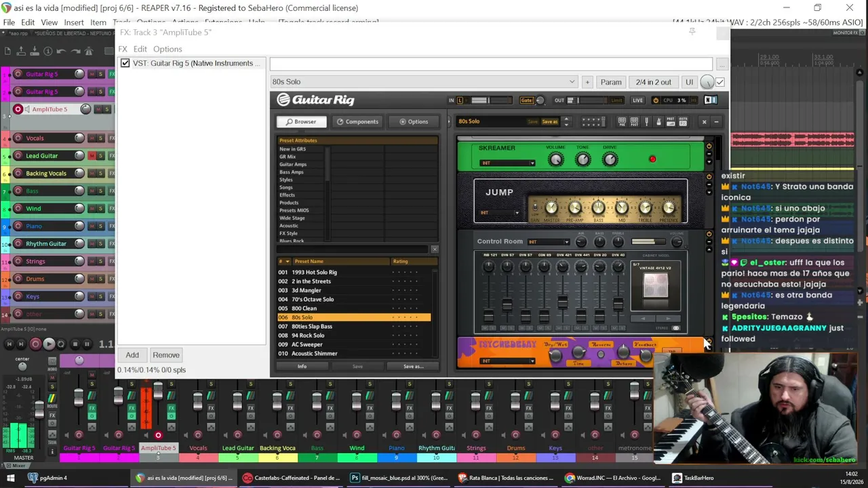Open the Options menu in the FX window
This screenshot has height=488, width=868.
(x=167, y=49)
